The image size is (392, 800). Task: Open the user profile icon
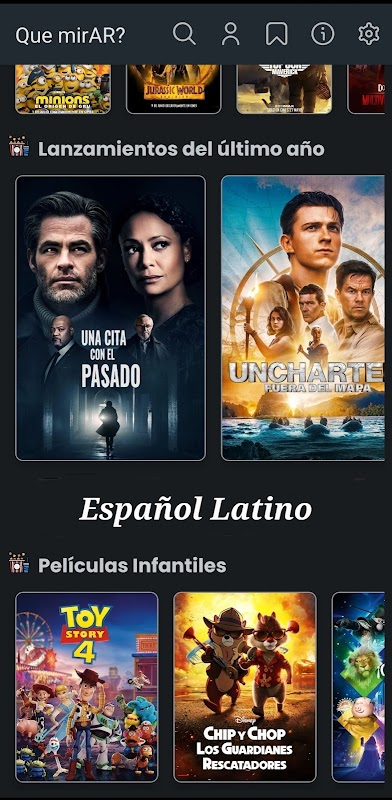click(x=231, y=34)
